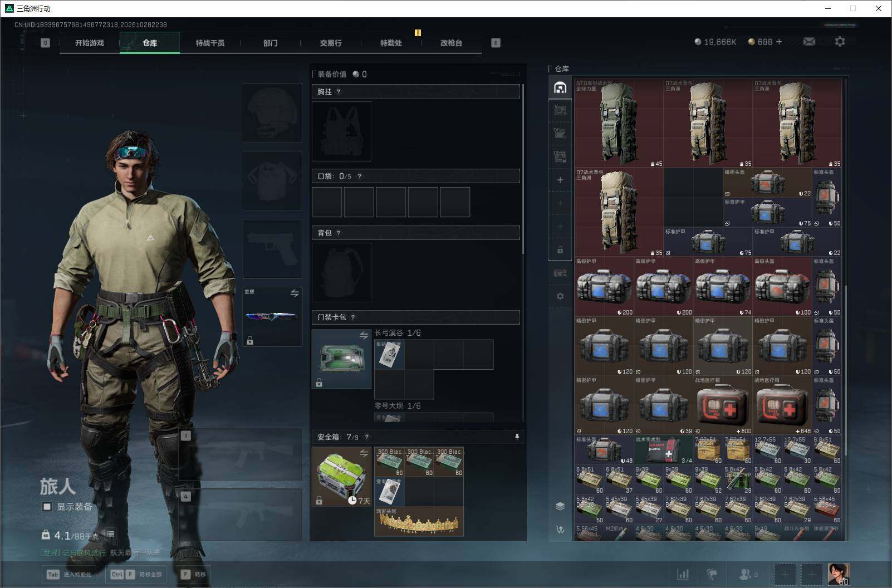892x588 pixels.
Task: Click the empty pistol equipment slot
Action: coord(272,249)
